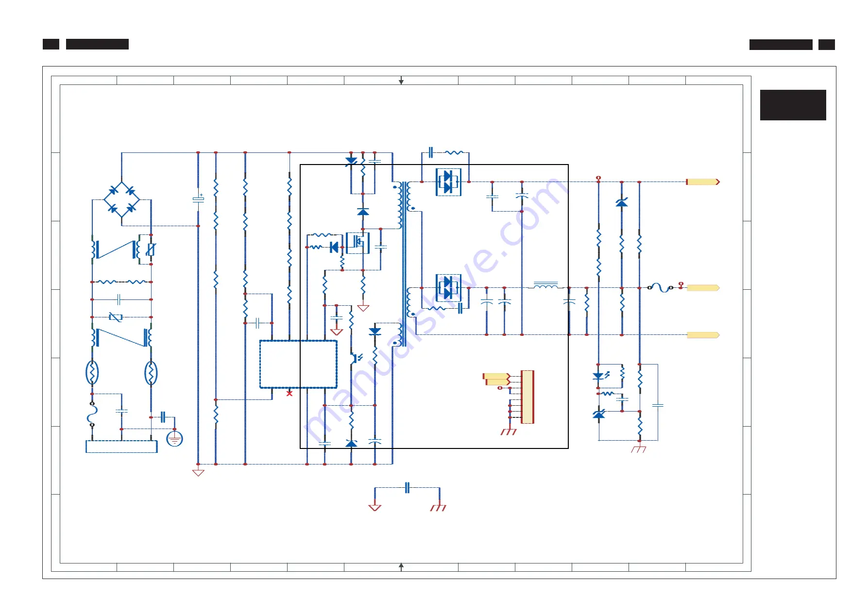Image resolution: width=868 pixels, height=613 pixels.
Task: Click the lower dual-diode rectifier package
Action: (x=448, y=288)
